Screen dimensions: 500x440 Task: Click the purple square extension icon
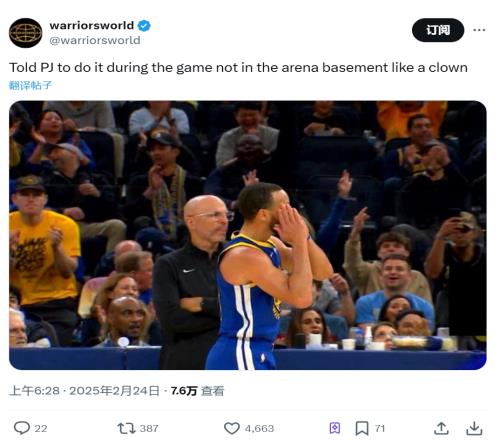click(x=335, y=428)
